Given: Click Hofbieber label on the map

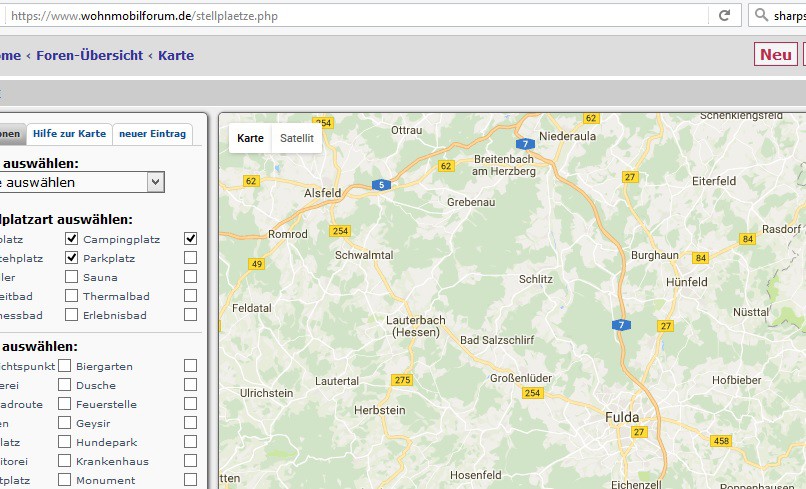Looking at the screenshot, I should pyautogui.click(x=737, y=380).
